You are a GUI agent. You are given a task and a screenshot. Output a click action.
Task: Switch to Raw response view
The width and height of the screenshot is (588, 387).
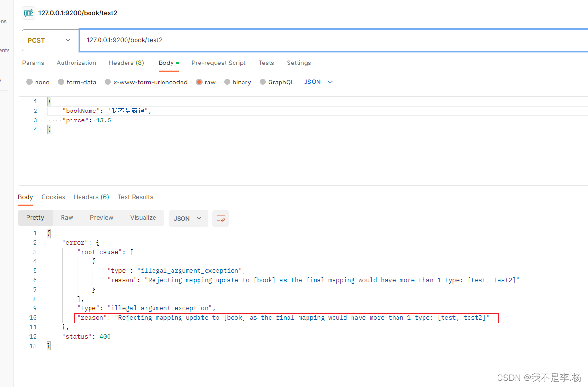pos(67,218)
